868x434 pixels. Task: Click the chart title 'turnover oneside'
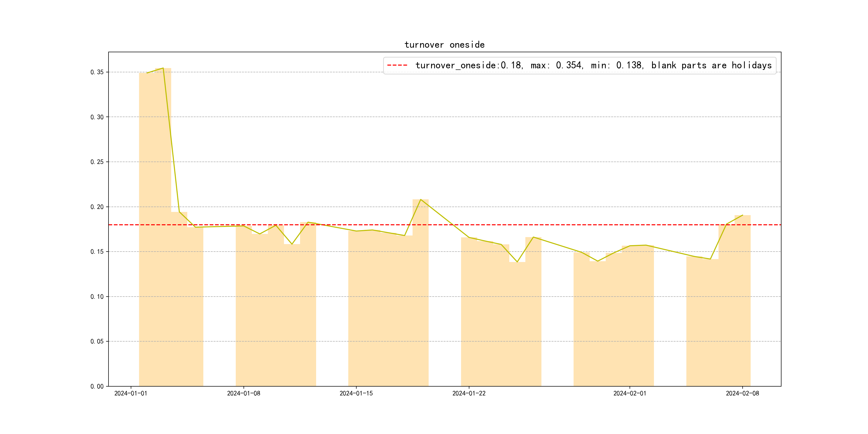point(444,45)
